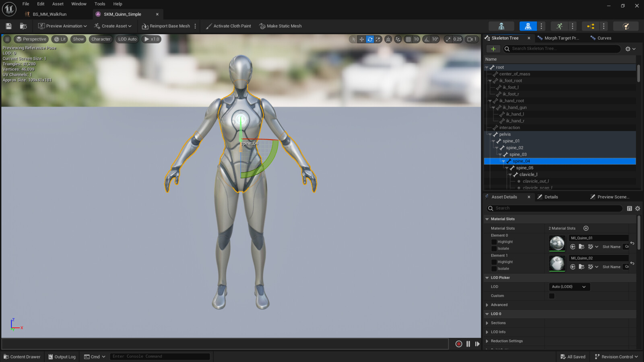Open the Tools menu
Screen dimensions: 644x362
[x=100, y=4]
